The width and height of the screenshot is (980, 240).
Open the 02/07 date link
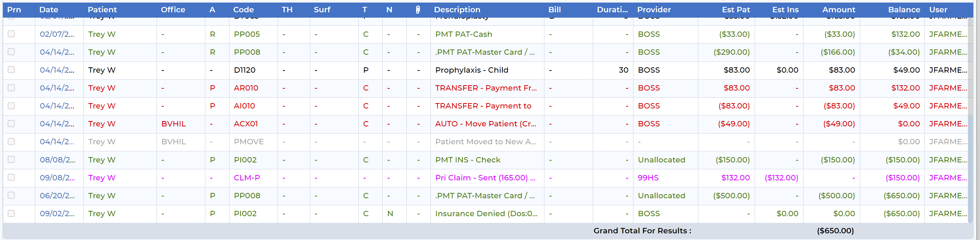57,34
